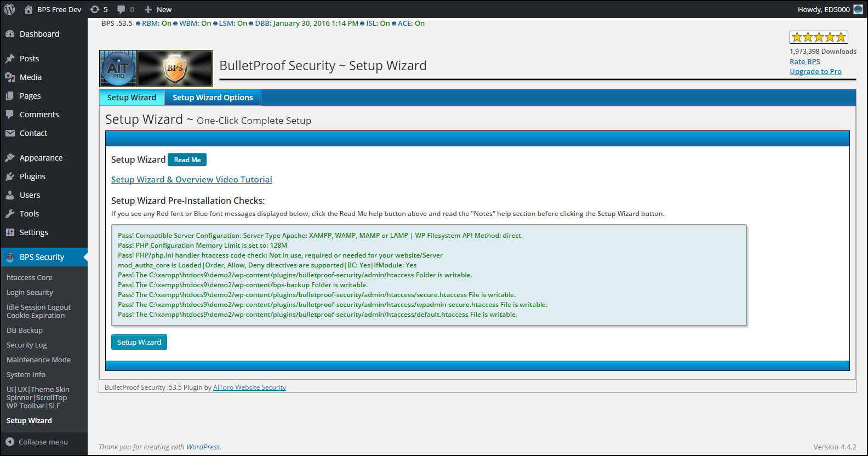Click the Users person icon
868x456 pixels.
point(10,195)
